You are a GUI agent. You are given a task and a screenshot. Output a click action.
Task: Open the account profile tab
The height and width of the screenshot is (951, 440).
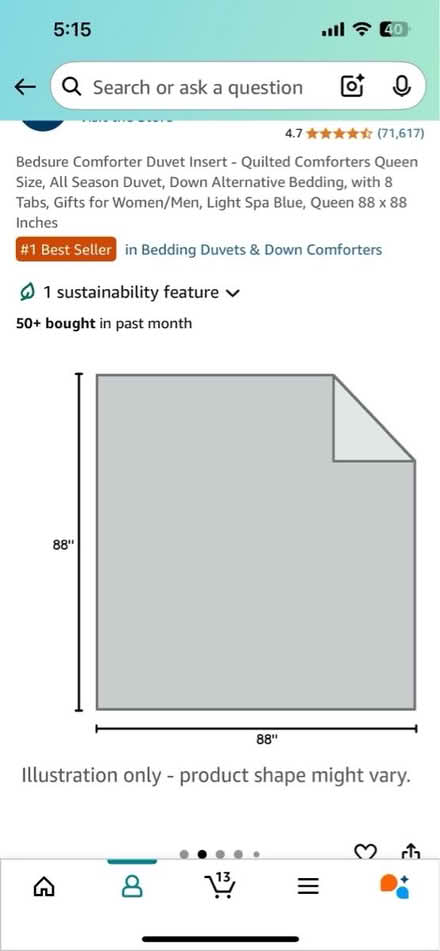[x=132, y=886]
